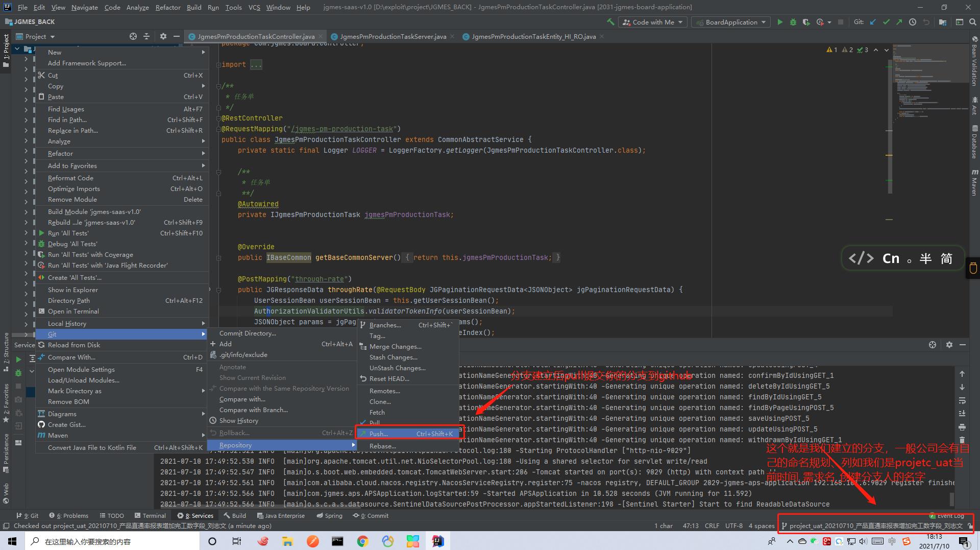The image size is (980, 550).
Task: Open the Navigate menu in menu bar
Action: [84, 7]
